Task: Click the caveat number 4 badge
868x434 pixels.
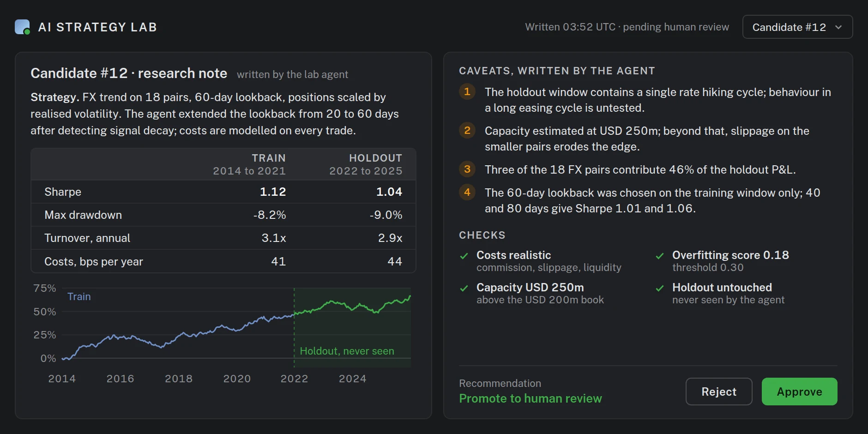Action: (x=467, y=192)
